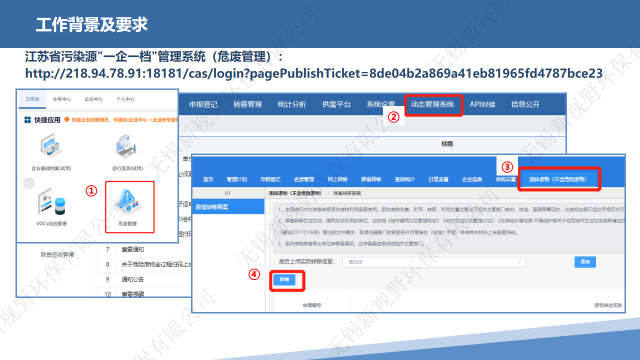Image resolution: width=640 pixels, height=360 pixels.
Task: Select the 转移管理 menu item
Action: (247, 104)
